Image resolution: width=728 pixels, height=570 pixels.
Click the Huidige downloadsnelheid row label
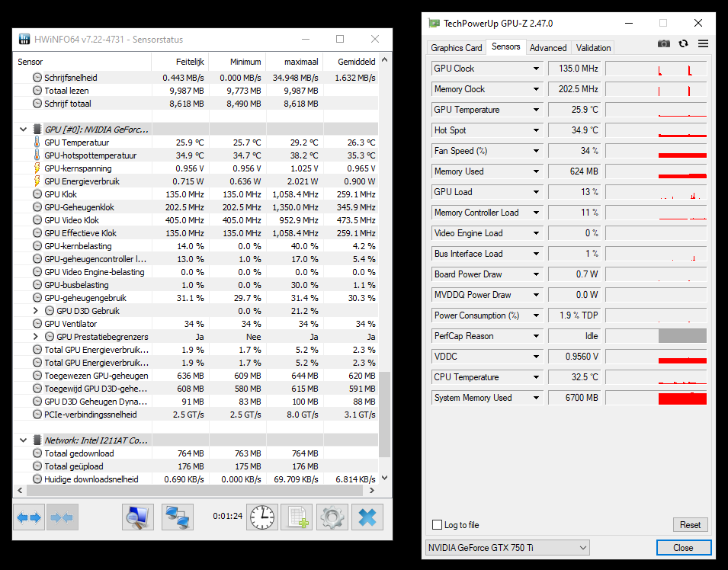click(91, 479)
